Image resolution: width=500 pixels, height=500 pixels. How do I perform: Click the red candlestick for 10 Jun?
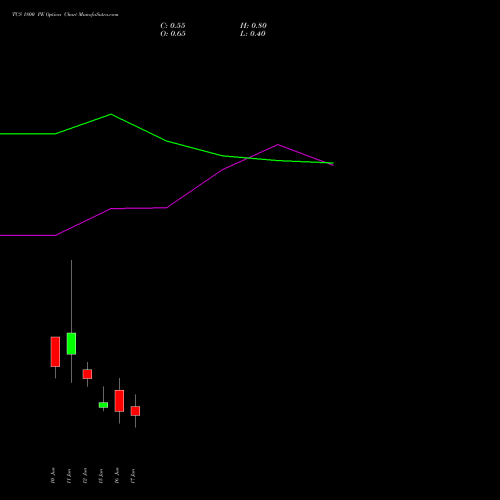tap(55, 352)
